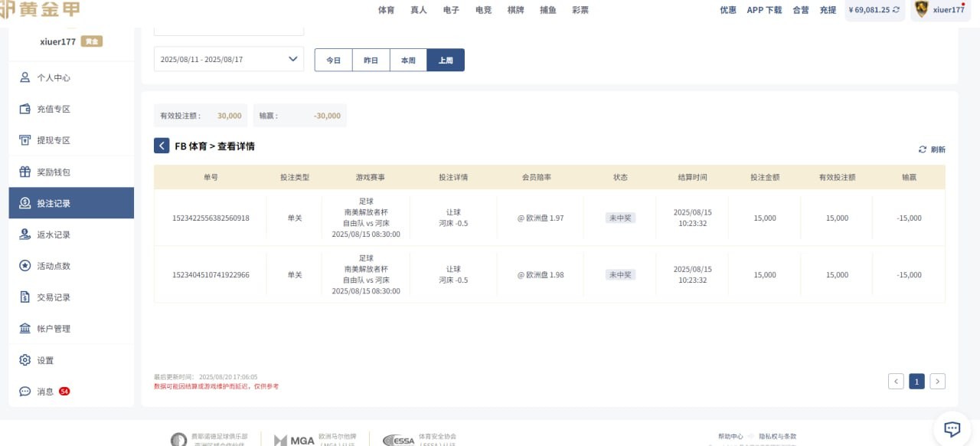This screenshot has width=980, height=446.
Task: Click the APP 下载 link
Action: click(x=764, y=10)
